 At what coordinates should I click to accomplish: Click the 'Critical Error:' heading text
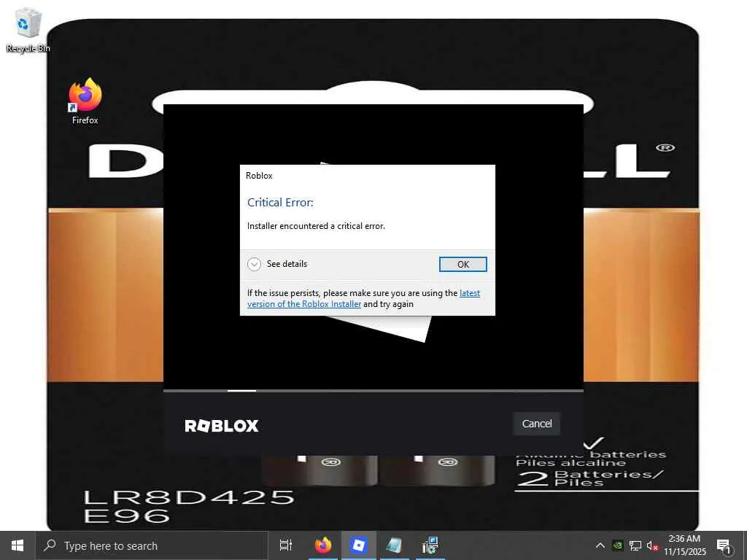click(x=280, y=203)
